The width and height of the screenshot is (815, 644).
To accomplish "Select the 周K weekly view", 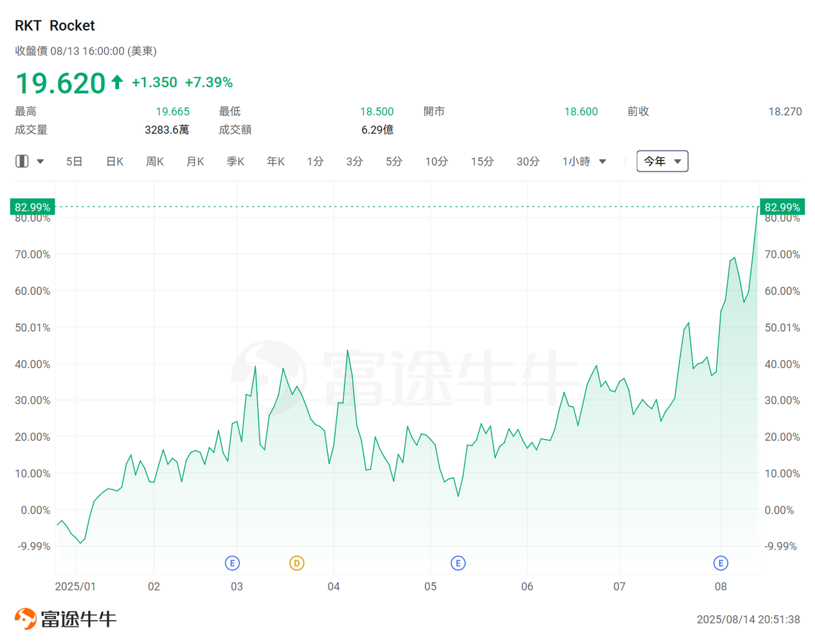I will click(x=155, y=161).
